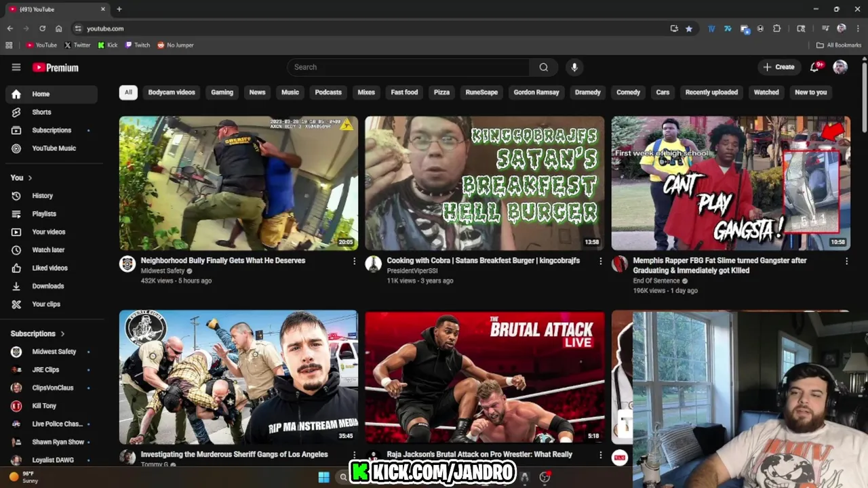Select the Recently uploaded chip
The image size is (868, 488).
point(711,92)
